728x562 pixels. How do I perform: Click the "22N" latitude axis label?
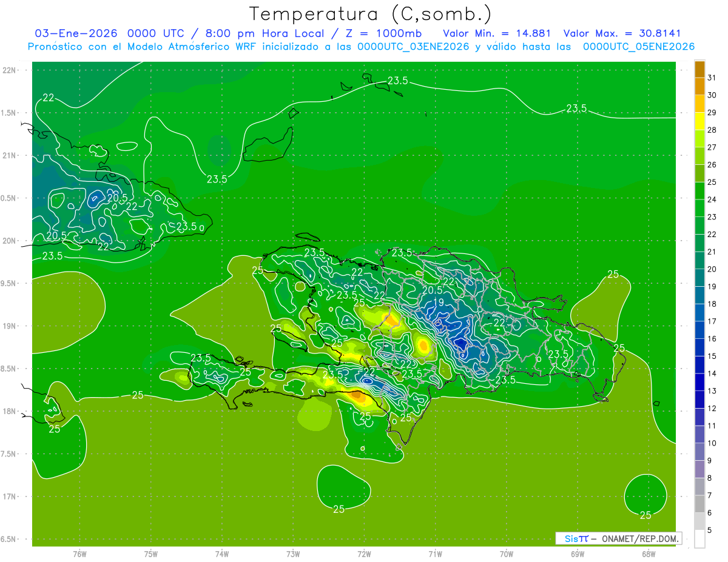click(9, 70)
